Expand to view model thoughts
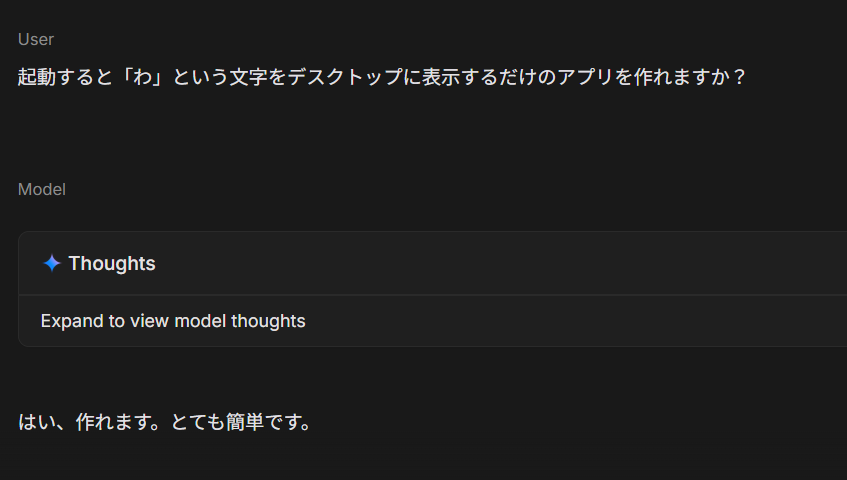 coord(173,321)
